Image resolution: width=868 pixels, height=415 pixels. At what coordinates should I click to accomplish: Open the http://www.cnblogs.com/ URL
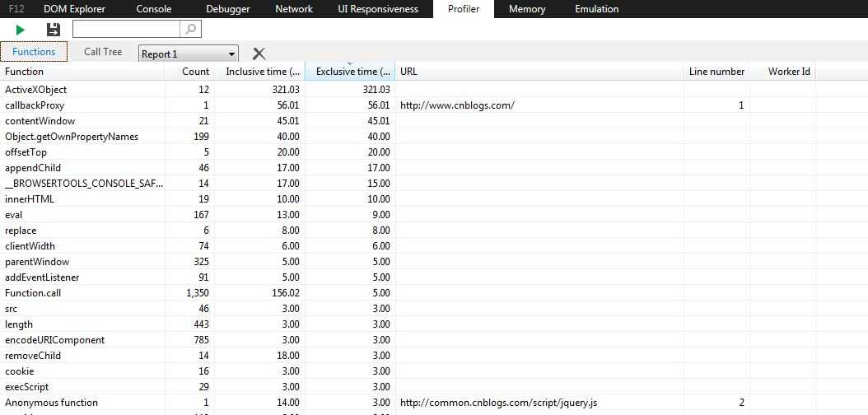pyautogui.click(x=457, y=105)
